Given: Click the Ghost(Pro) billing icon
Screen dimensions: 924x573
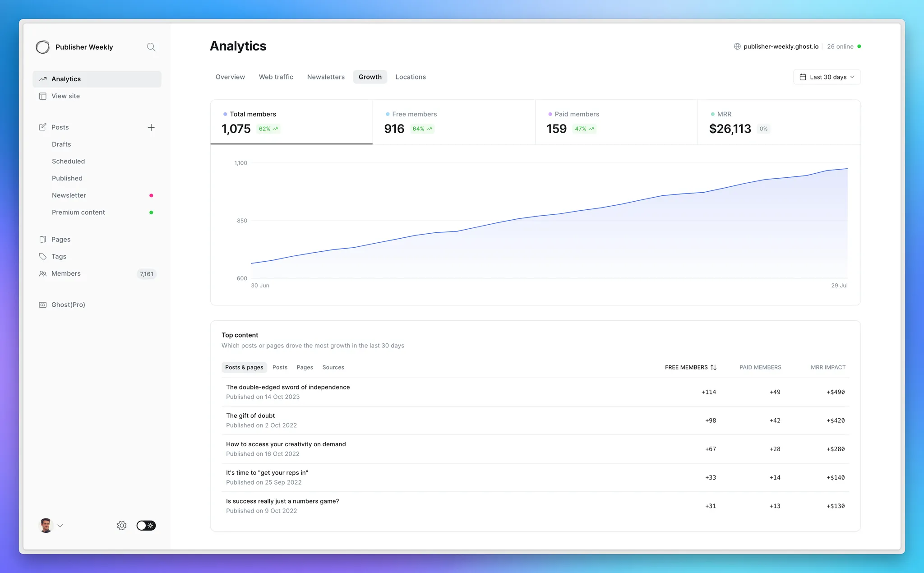Looking at the screenshot, I should (x=43, y=305).
